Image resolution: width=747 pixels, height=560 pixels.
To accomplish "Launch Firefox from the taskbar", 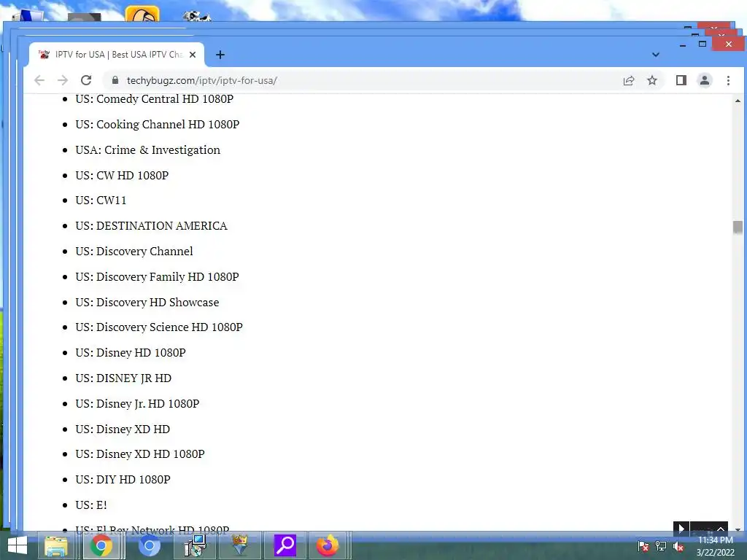I will [x=328, y=545].
